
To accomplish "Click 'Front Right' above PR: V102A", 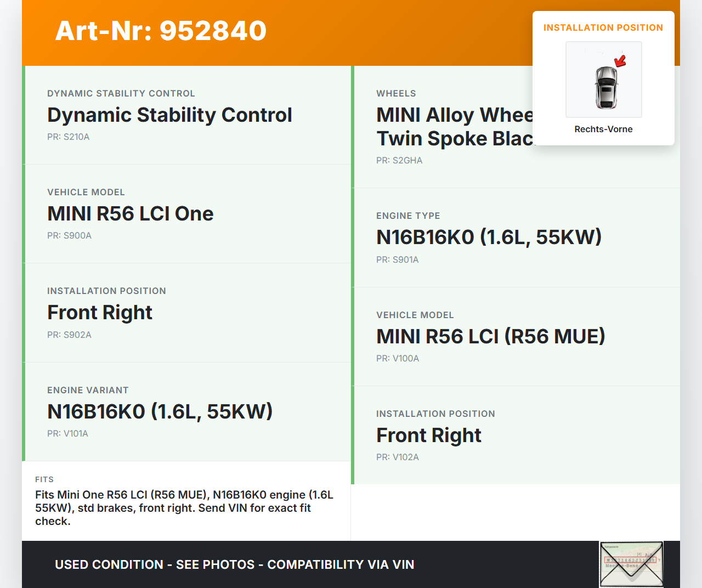I will pos(429,436).
